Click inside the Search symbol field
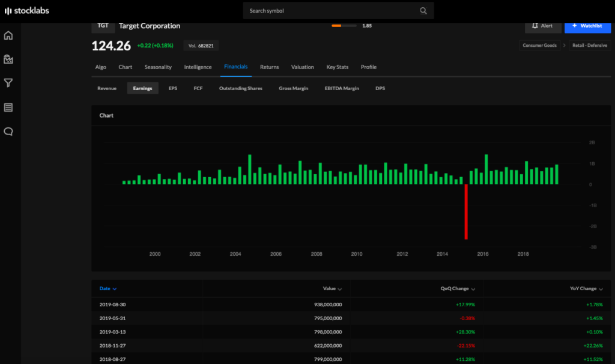This screenshot has width=615, height=364. tap(339, 11)
